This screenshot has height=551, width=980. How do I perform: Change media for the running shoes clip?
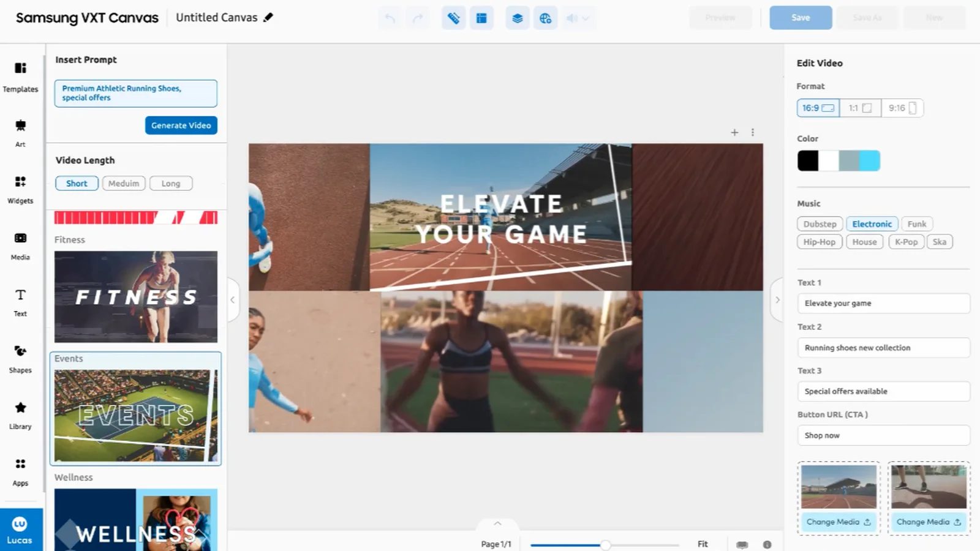(929, 522)
